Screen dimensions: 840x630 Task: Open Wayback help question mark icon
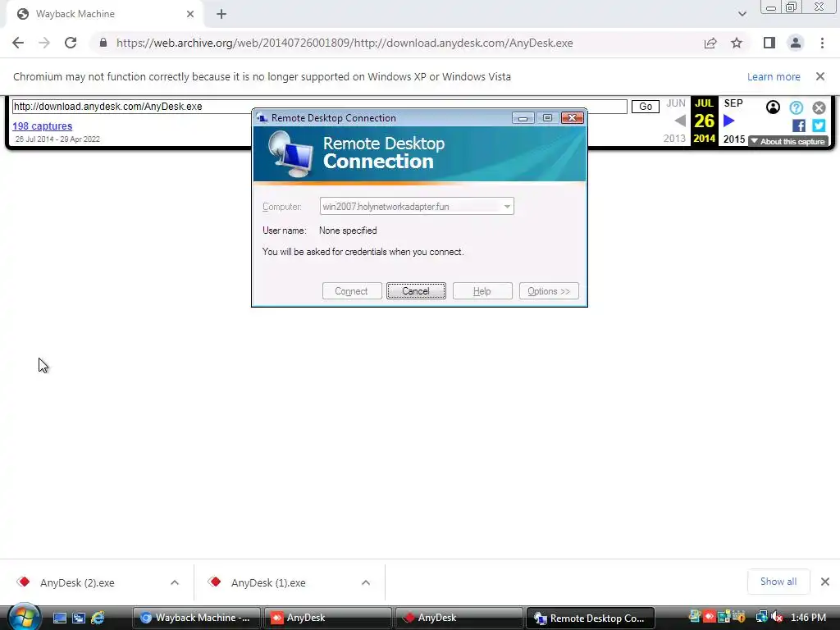click(796, 107)
